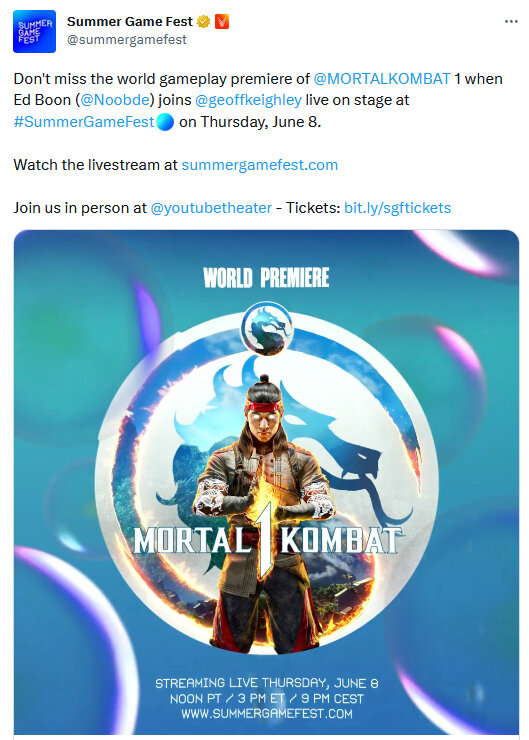The width and height of the screenshot is (529, 740).
Task: Visit the @summergamefest handle
Action: click(x=127, y=40)
